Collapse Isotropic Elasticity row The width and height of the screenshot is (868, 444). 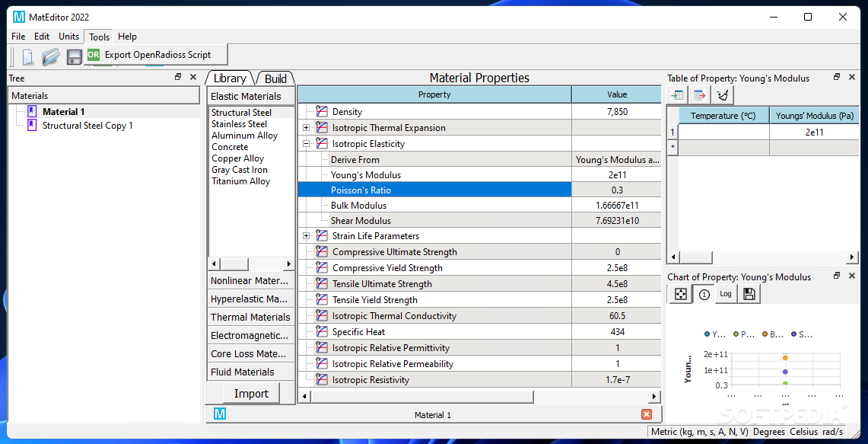(306, 144)
